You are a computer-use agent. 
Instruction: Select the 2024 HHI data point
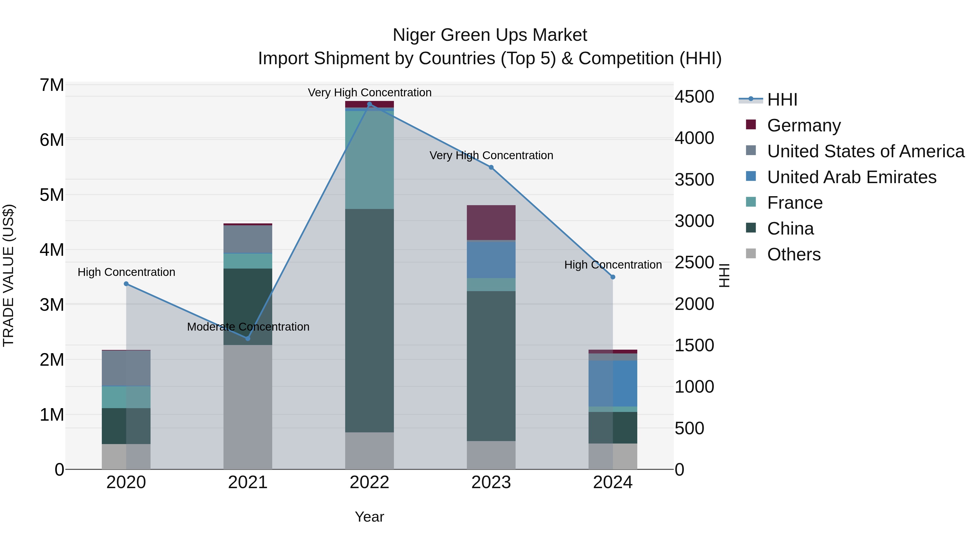(x=613, y=277)
